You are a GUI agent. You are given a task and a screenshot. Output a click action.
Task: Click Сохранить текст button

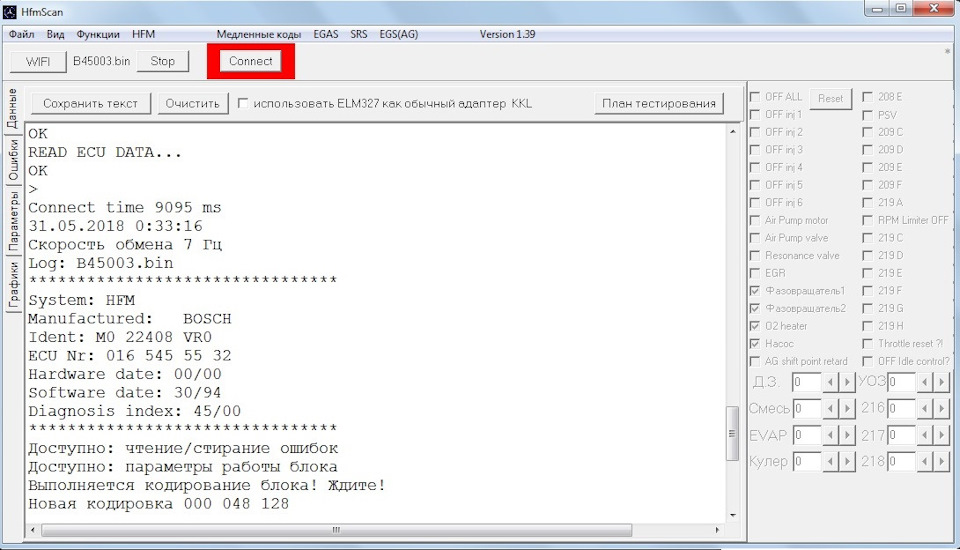[x=91, y=104]
